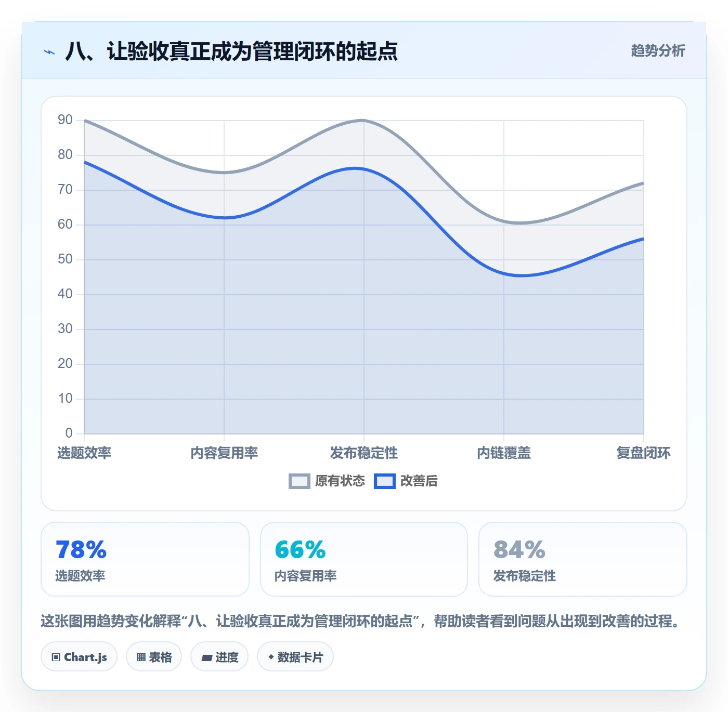Viewport: 728px width, 712px height.
Task: Click the 内链覆盖 x-axis label
Action: coord(504,453)
